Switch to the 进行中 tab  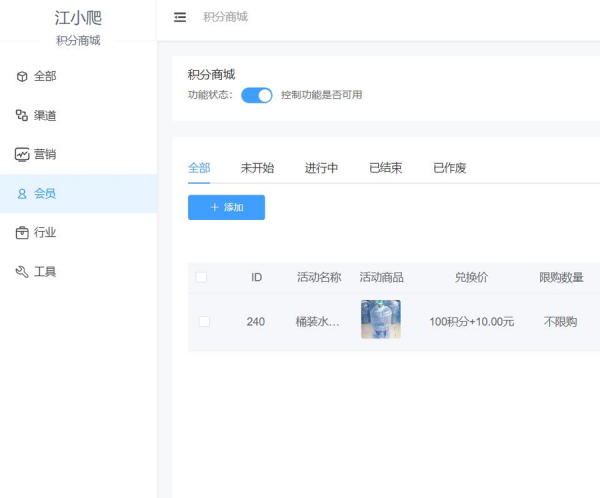[x=321, y=168]
